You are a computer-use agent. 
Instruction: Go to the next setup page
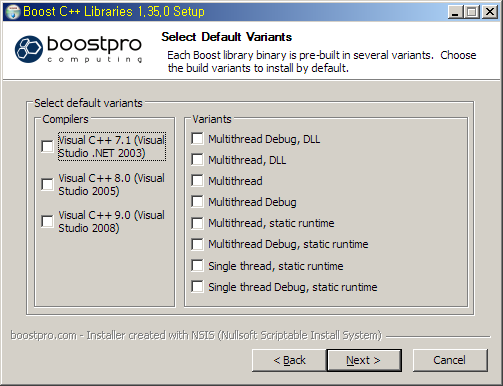(364, 360)
